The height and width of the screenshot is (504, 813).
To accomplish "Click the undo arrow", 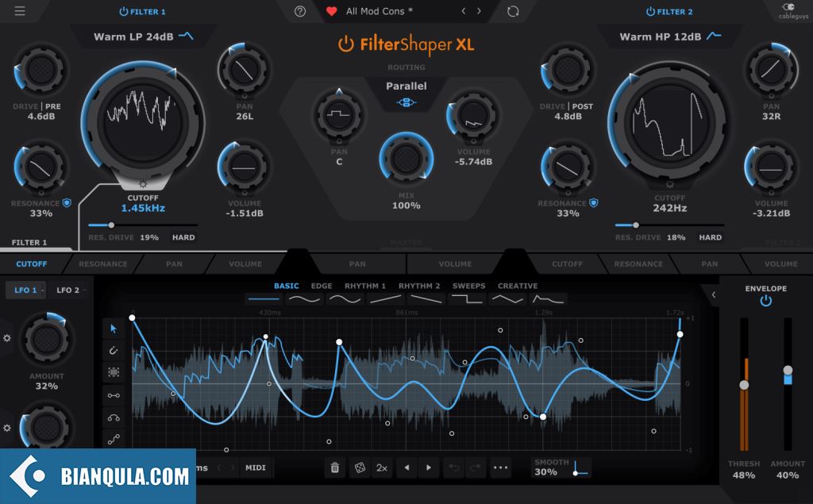I will click(x=453, y=467).
